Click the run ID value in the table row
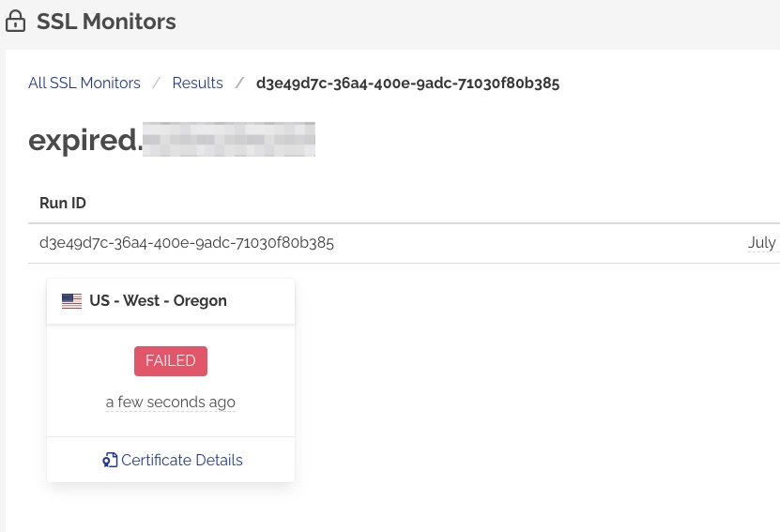Screen dimensions: 780x532 tap(187, 243)
